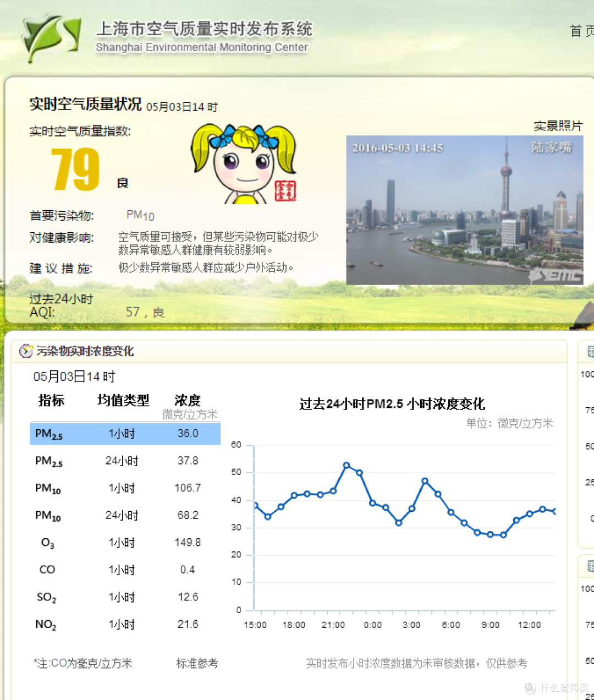594x700 pixels.
Task: Click the real-time AQI value 79
Action: (x=75, y=170)
